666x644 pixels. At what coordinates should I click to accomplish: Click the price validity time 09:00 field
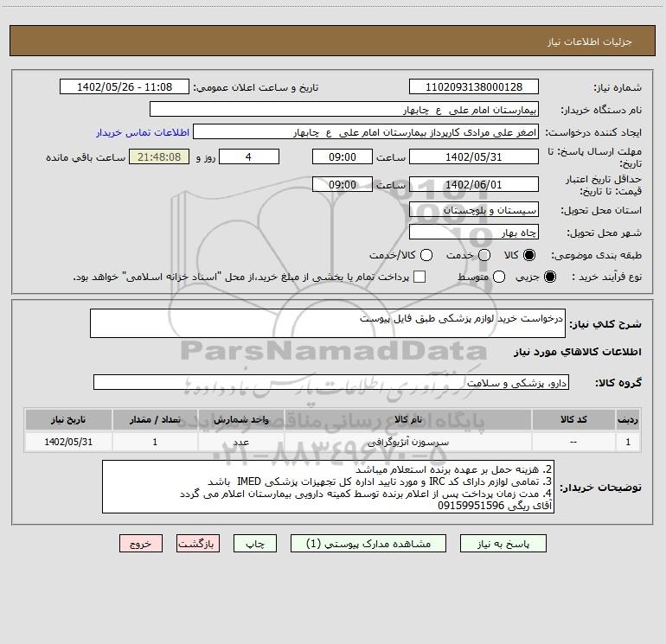343,184
